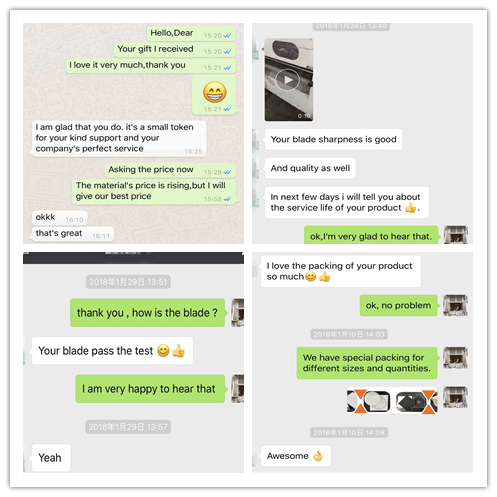Play the blade machine video
This screenshot has height=497, width=497.
pyautogui.click(x=289, y=80)
